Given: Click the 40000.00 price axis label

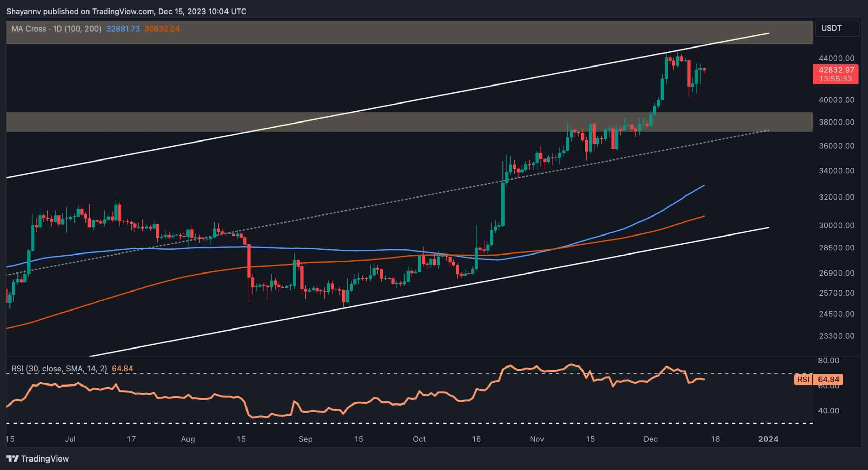Looking at the screenshot, I should pos(836,100).
